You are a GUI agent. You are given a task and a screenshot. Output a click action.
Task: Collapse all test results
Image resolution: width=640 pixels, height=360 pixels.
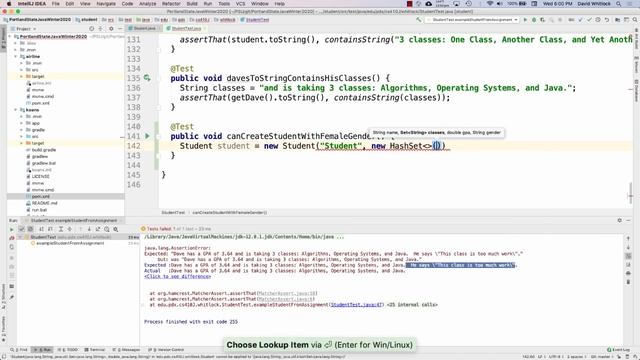pyautogui.click(x=69, y=229)
